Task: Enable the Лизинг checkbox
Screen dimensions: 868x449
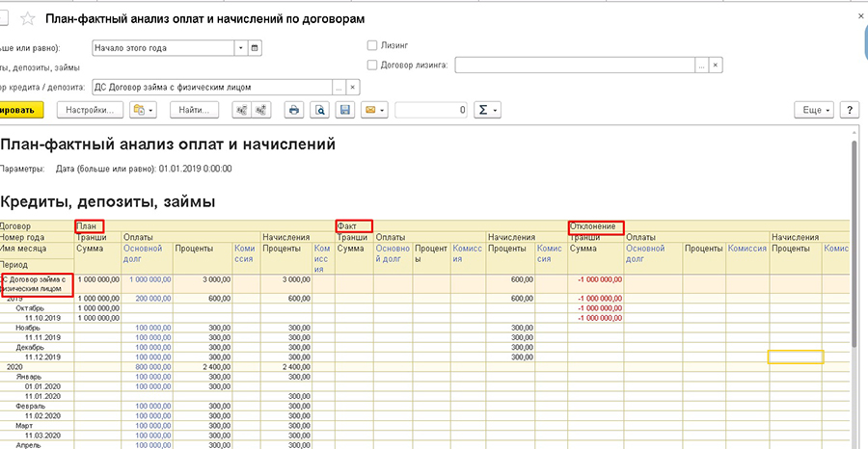Action: pyautogui.click(x=372, y=45)
